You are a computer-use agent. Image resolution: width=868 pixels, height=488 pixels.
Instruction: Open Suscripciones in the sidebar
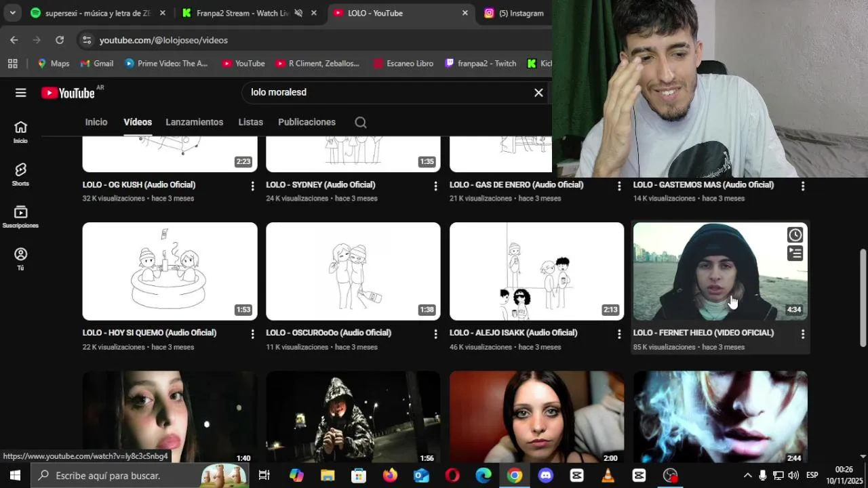pos(20,217)
